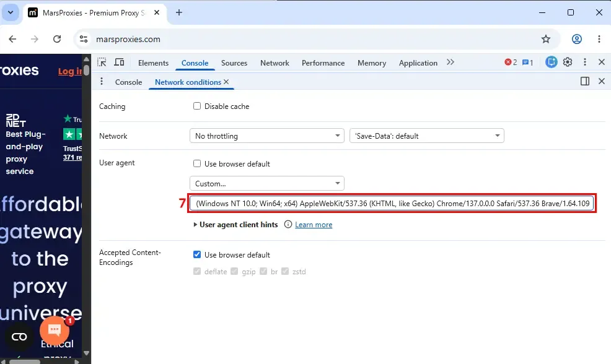611x364 pixels.
Task: Open Chrome three-dot menu
Action: click(599, 39)
